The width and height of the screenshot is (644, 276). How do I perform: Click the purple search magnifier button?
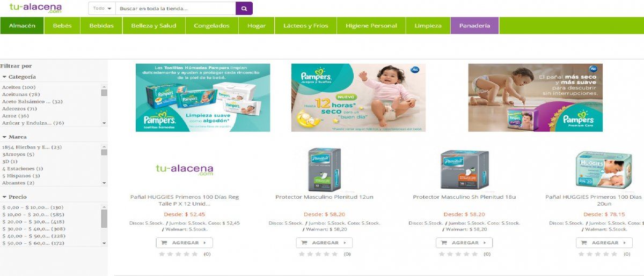point(244,9)
